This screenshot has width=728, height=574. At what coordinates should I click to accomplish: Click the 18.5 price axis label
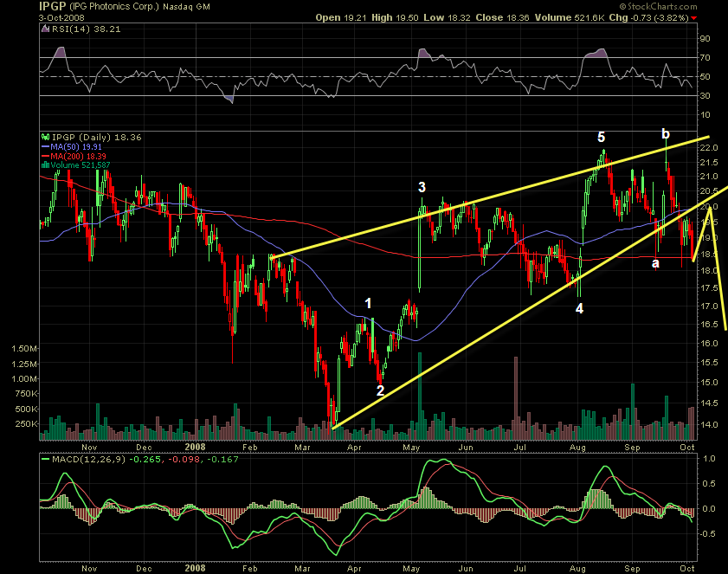(x=709, y=255)
